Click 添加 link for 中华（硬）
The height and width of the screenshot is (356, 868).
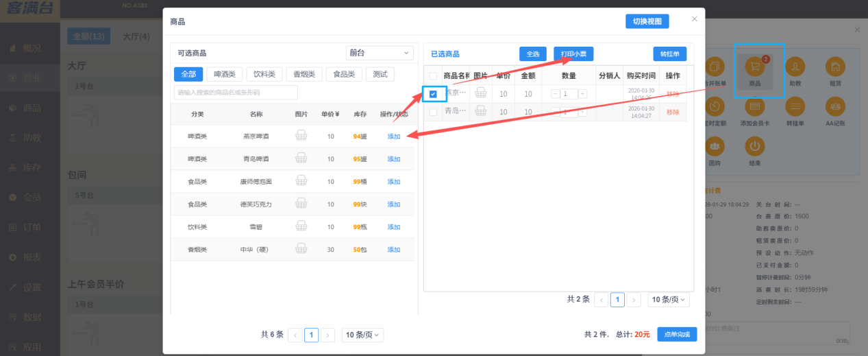click(394, 250)
